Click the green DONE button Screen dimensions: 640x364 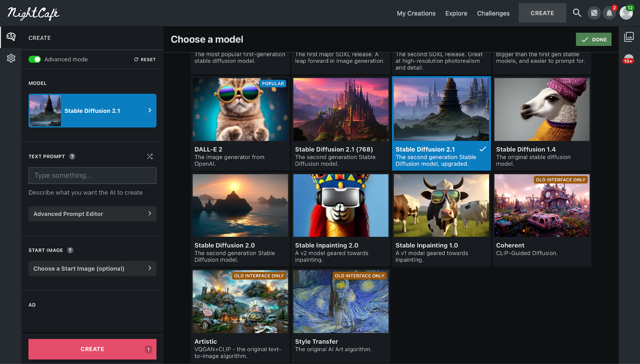[x=594, y=40]
